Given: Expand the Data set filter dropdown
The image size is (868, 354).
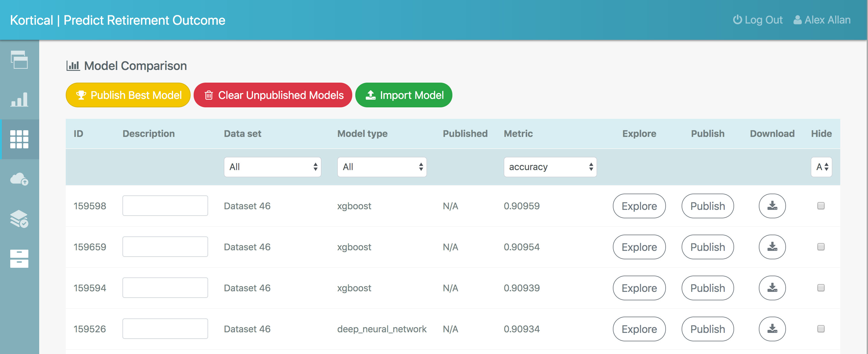Looking at the screenshot, I should click(272, 167).
